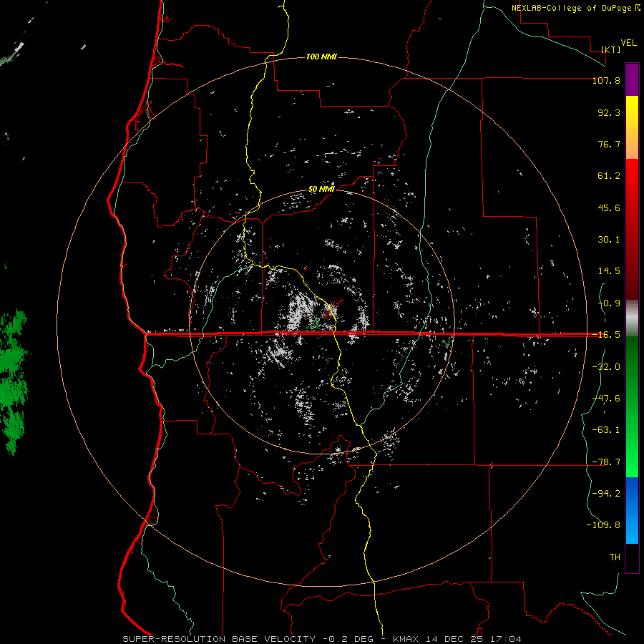
Task: Click the -16.5 legend value
Action: [606, 335]
